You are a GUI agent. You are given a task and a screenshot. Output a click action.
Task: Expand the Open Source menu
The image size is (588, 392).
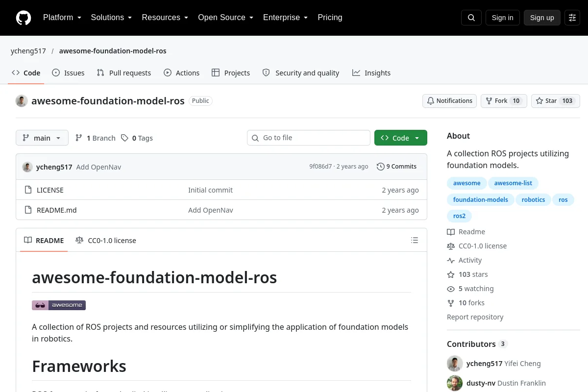pyautogui.click(x=226, y=18)
